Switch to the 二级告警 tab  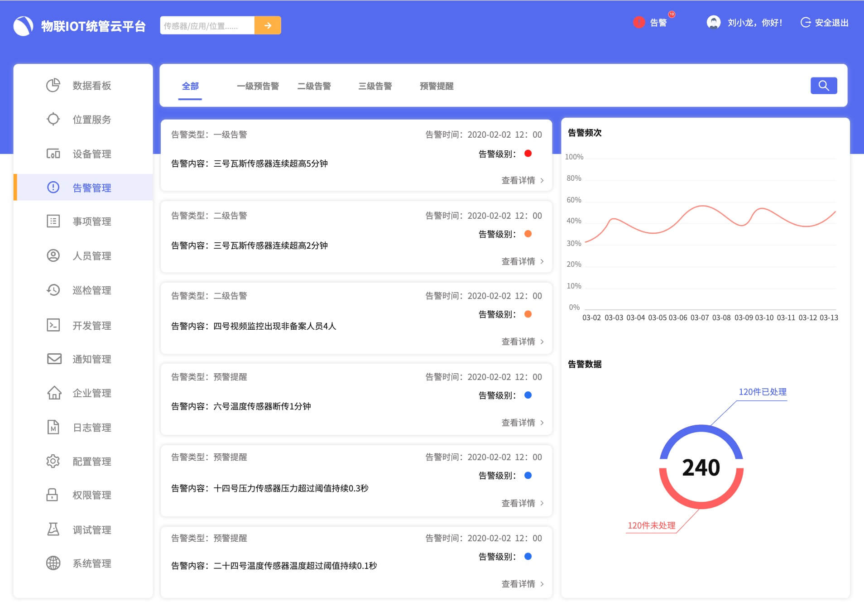pyautogui.click(x=315, y=86)
